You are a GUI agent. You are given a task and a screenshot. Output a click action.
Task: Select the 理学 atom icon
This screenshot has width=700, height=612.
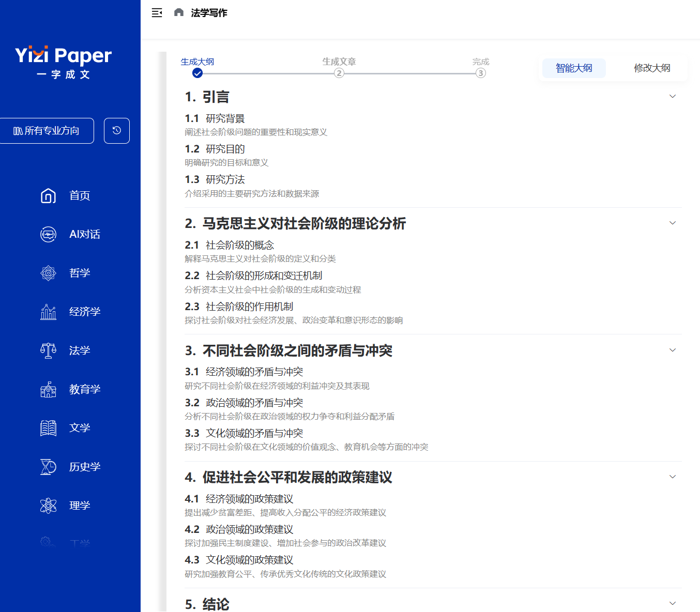point(49,506)
